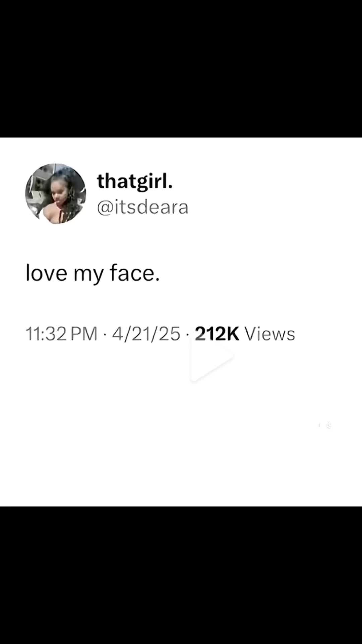Click the word face. in the tweet
The width and height of the screenshot is (362, 644).
[135, 272]
